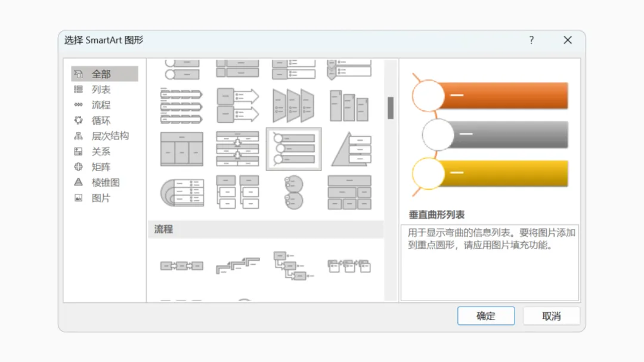The image size is (644, 362).
Task: Select the step-down process layout
Action: point(293,266)
